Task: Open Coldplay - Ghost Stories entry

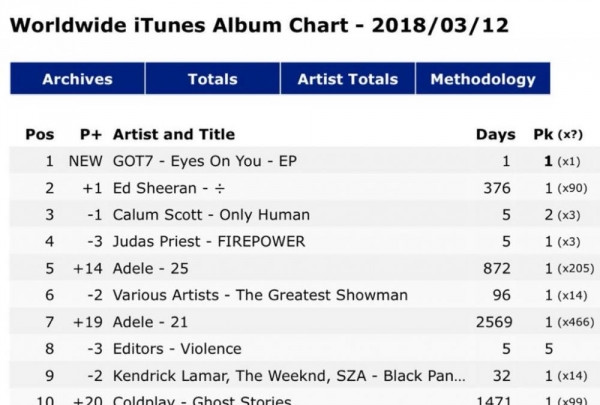Action: coord(199,400)
